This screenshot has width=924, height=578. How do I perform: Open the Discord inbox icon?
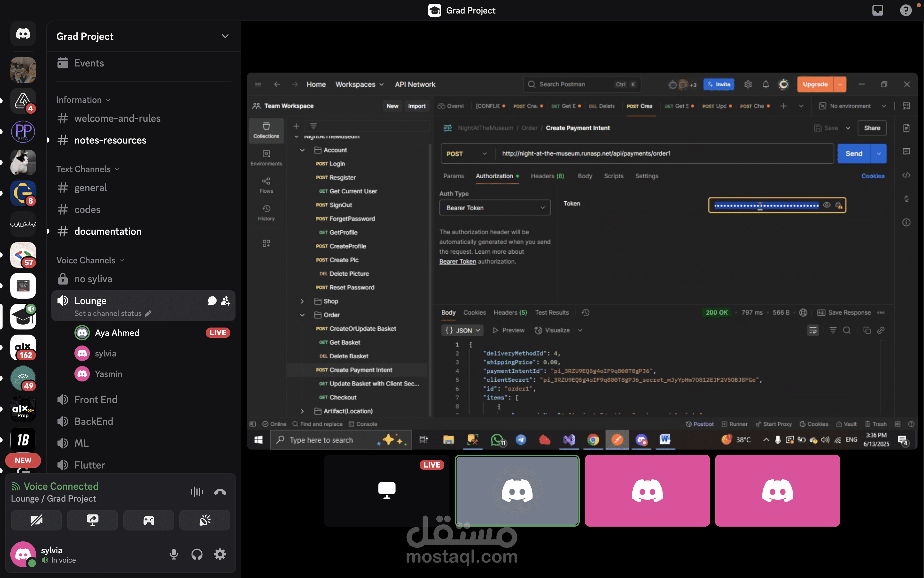(877, 10)
